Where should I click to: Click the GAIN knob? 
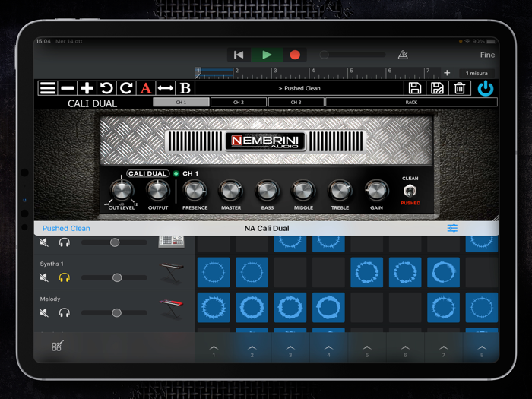pos(377,191)
